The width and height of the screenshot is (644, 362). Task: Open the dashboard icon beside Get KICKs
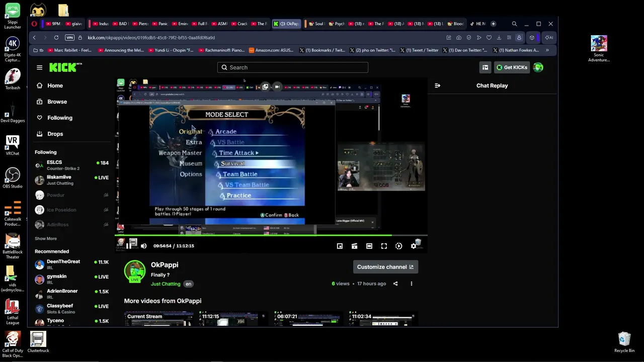tap(485, 67)
